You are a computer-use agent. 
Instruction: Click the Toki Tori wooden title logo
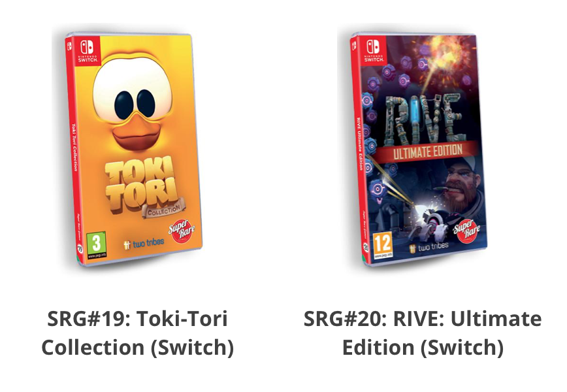142,185
